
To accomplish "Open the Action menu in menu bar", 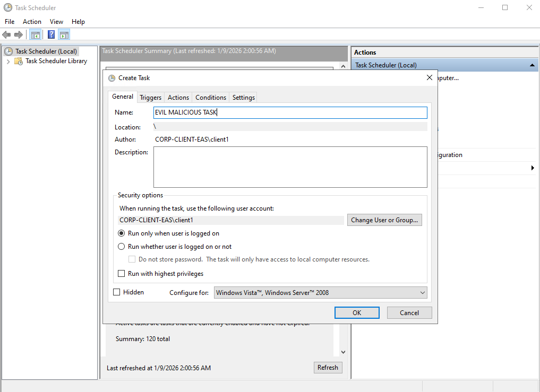I will point(32,22).
